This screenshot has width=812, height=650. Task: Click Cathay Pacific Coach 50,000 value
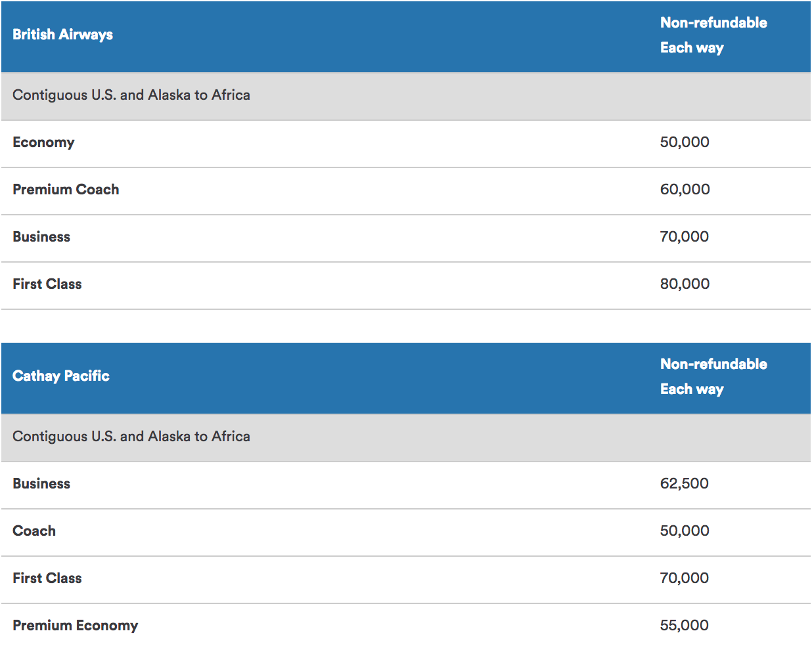(685, 531)
